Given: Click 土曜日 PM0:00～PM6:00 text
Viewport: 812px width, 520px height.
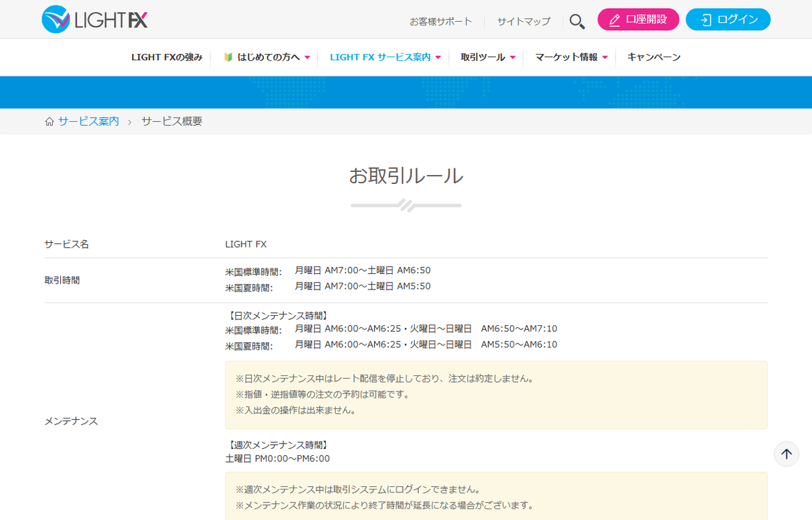Looking at the screenshot, I should [x=277, y=458].
